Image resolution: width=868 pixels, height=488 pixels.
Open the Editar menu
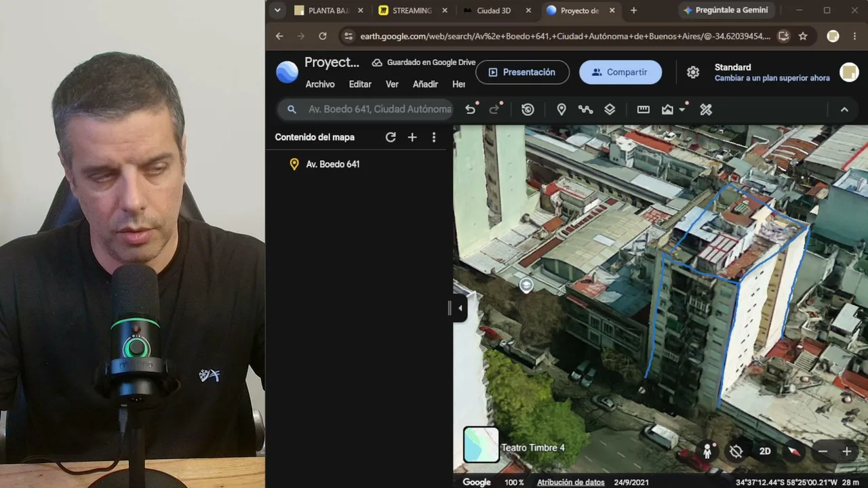(360, 84)
